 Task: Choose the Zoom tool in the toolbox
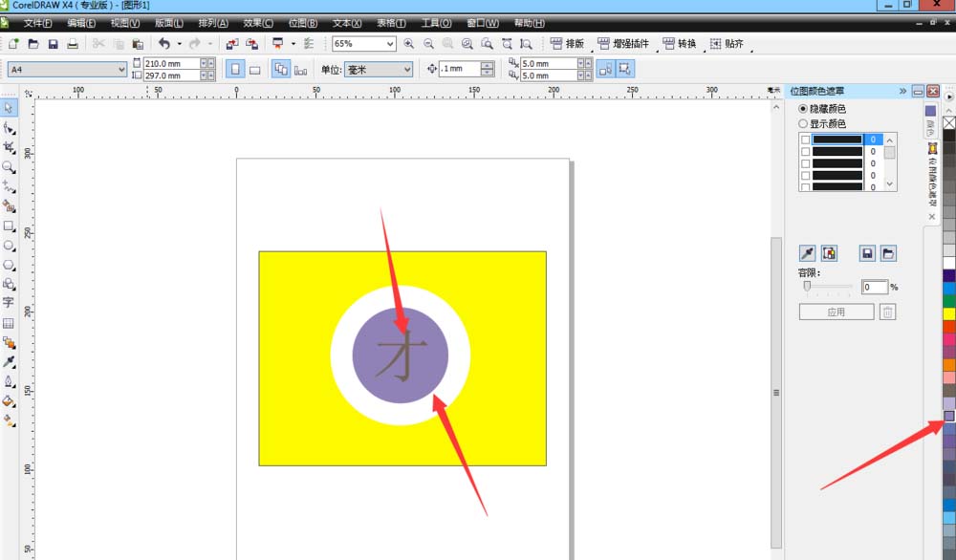click(9, 167)
